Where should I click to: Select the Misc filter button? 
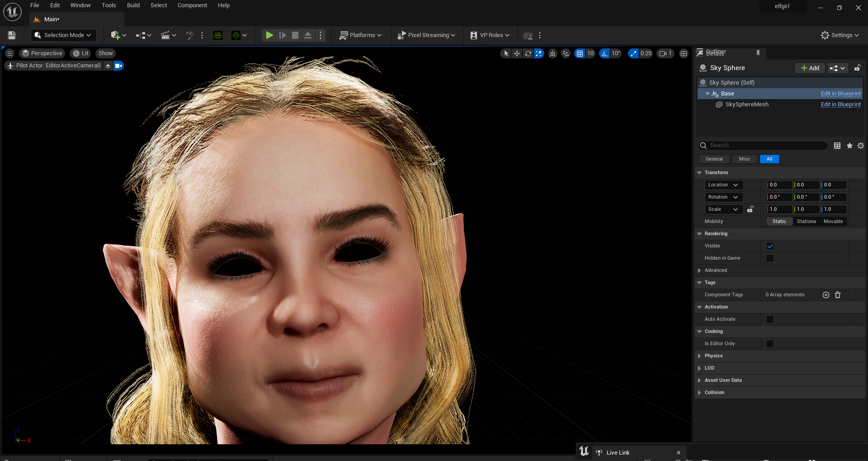tap(745, 159)
